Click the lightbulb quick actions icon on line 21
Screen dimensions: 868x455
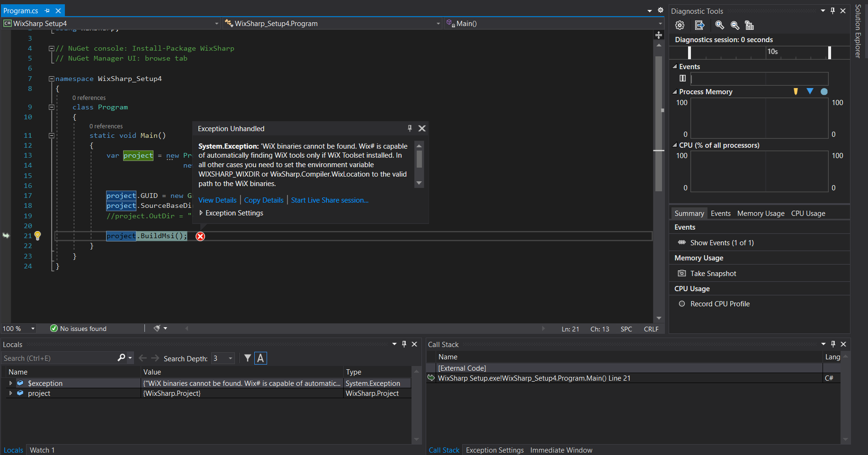pos(38,236)
